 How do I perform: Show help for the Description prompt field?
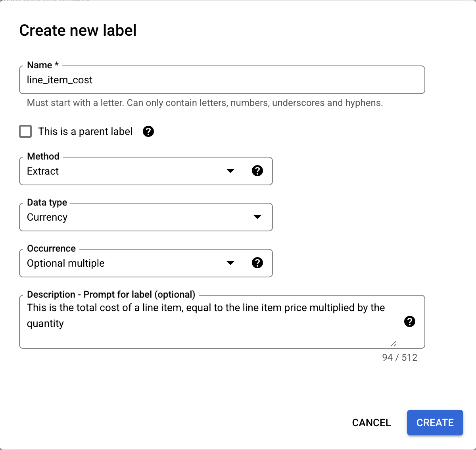coord(410,321)
